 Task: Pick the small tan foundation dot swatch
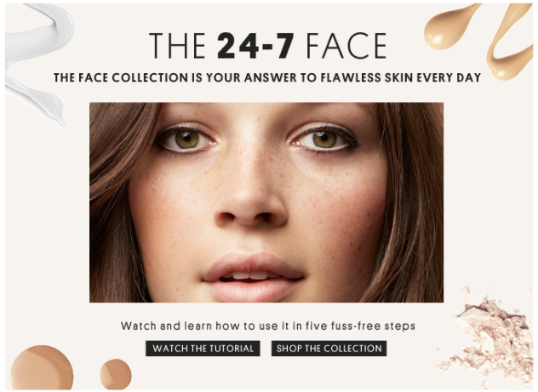coord(116,374)
